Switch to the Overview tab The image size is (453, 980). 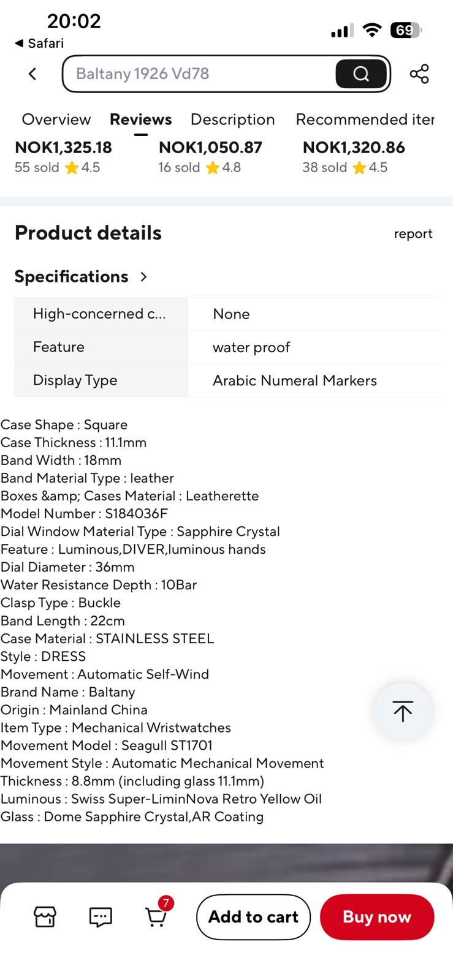pos(56,119)
